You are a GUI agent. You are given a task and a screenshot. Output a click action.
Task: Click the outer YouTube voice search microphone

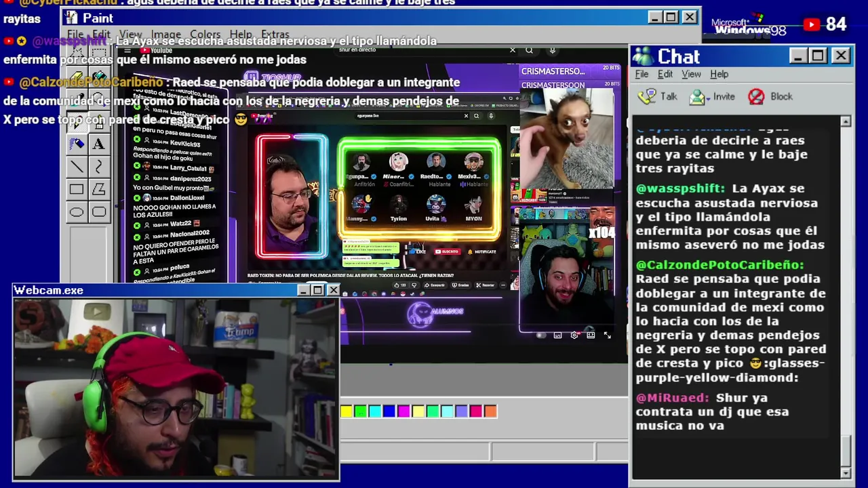[x=553, y=50]
